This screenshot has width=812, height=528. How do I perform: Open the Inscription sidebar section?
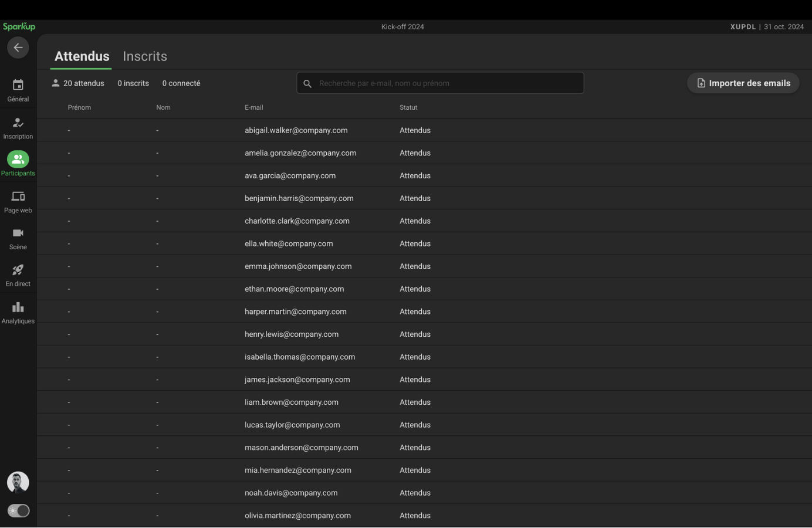[18, 127]
